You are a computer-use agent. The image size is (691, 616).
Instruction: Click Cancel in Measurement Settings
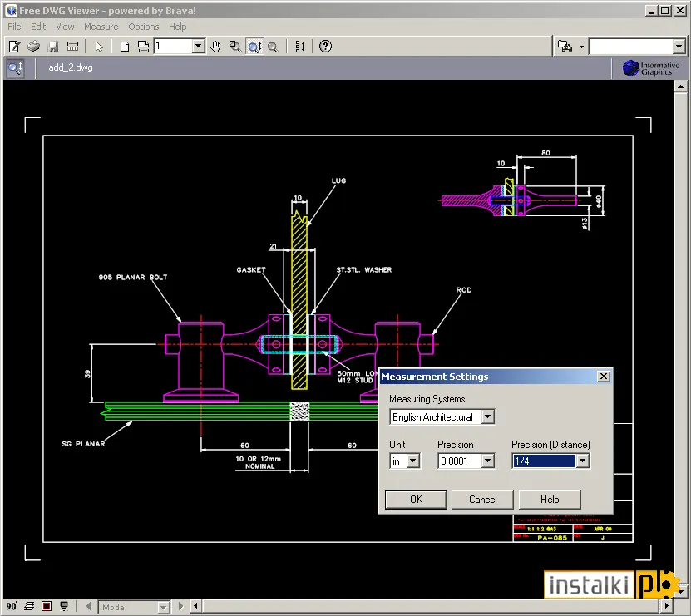pyautogui.click(x=482, y=500)
